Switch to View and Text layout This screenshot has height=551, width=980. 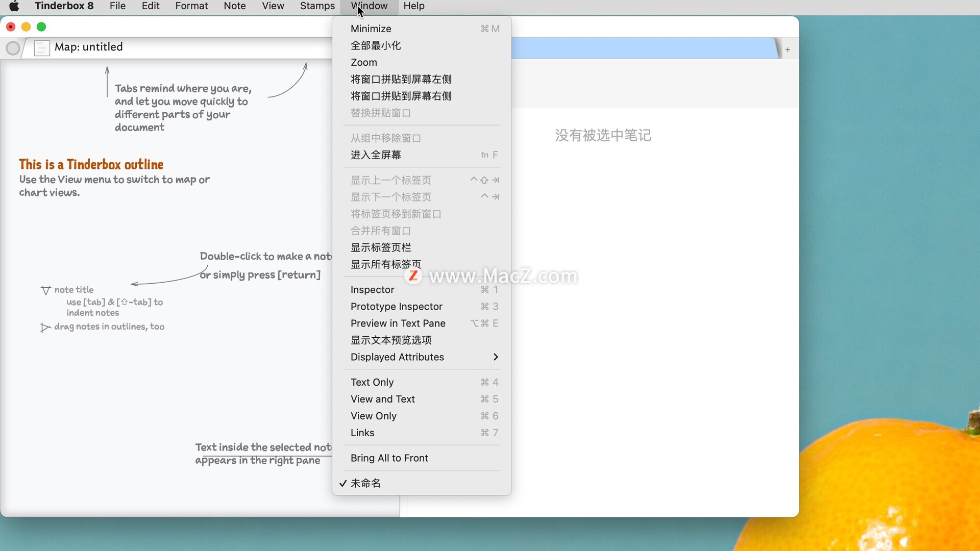(422, 399)
